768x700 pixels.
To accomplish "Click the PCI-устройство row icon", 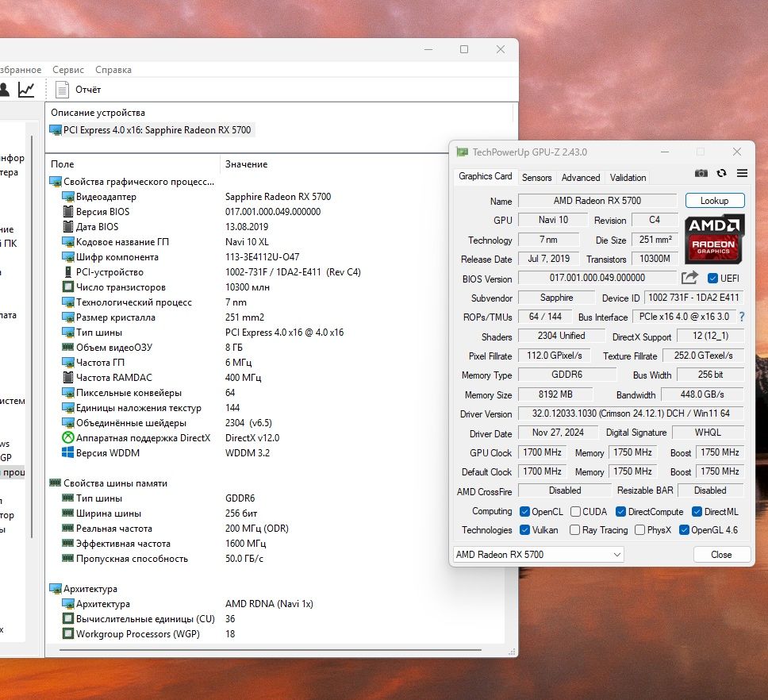I will [x=68, y=272].
